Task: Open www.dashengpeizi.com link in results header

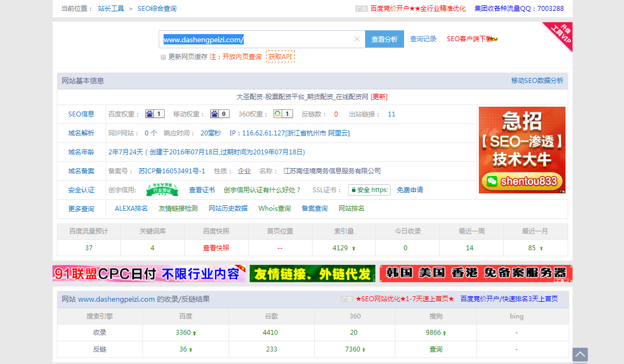Action: (116, 299)
